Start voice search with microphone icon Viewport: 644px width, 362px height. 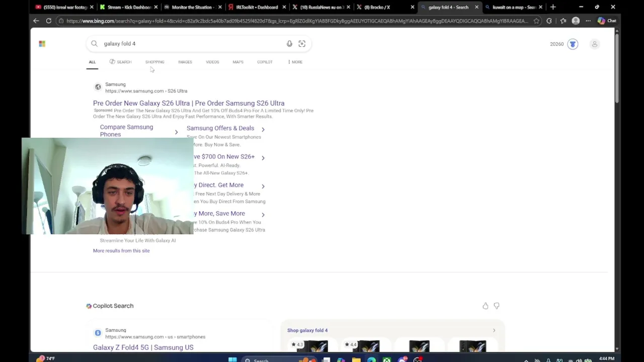pyautogui.click(x=289, y=44)
